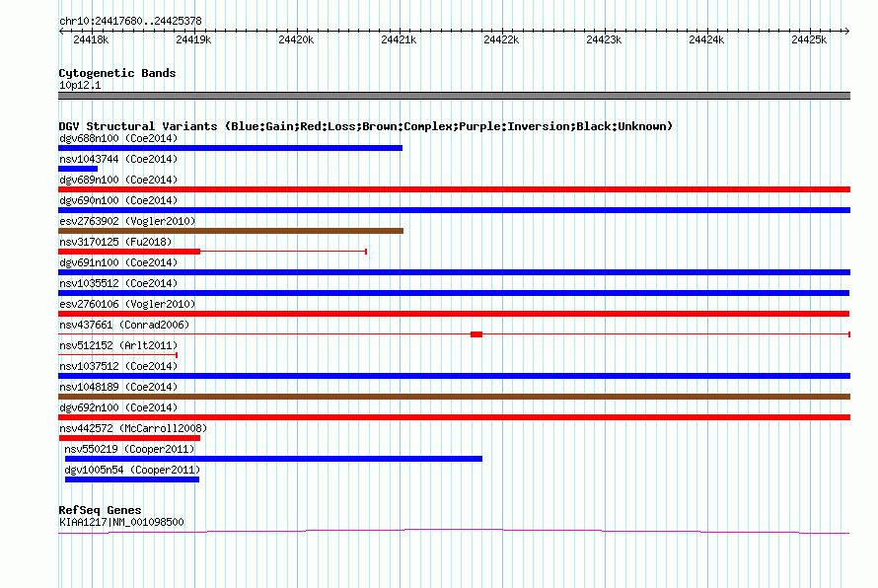
Task: Select the 24418k ruler tick label
Action: point(91,39)
